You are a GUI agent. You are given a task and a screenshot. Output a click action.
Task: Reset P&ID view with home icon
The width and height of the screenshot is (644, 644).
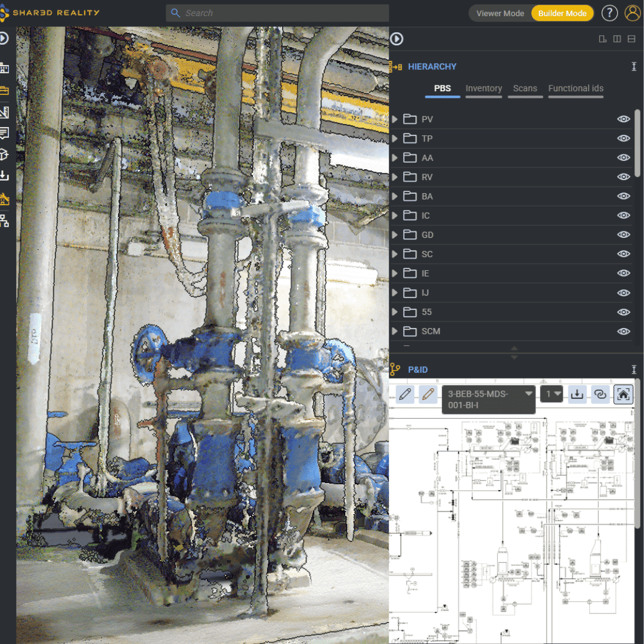[623, 394]
